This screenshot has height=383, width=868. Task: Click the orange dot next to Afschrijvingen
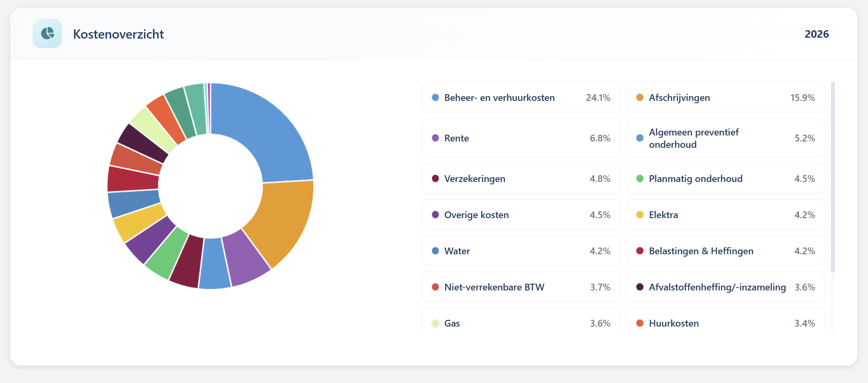click(x=640, y=97)
